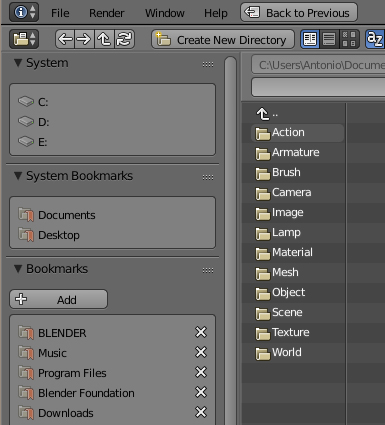Switch to thumbnail display mode
The width and height of the screenshot is (385, 425).
pyautogui.click(x=349, y=39)
